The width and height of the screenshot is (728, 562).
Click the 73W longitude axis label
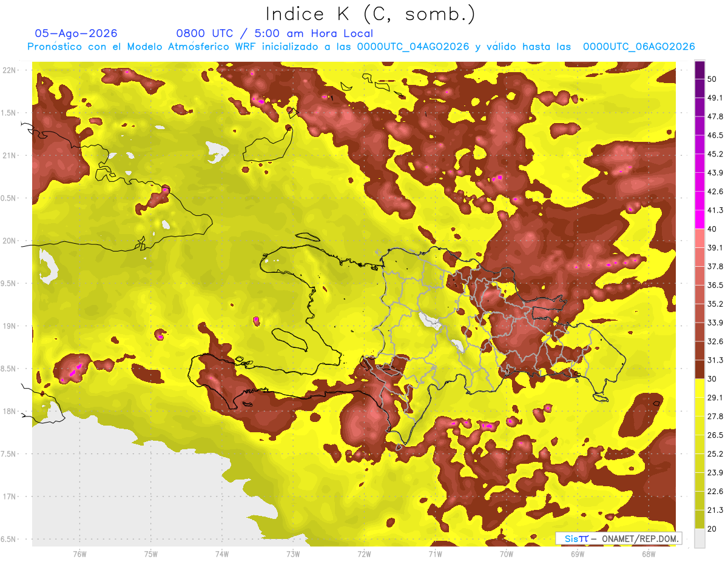(293, 554)
